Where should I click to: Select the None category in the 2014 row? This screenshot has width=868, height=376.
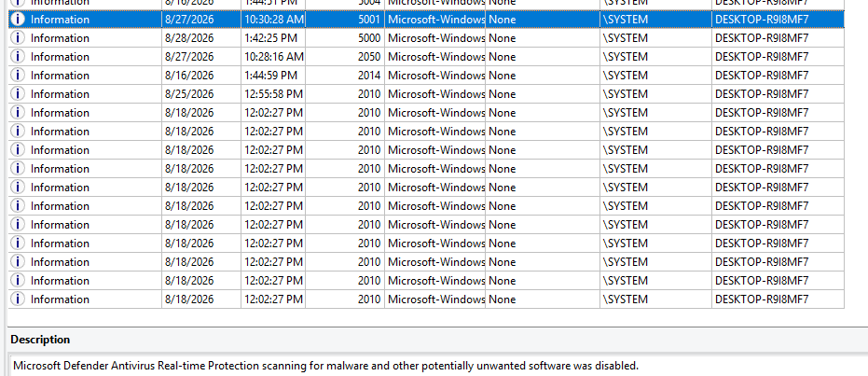coord(503,76)
